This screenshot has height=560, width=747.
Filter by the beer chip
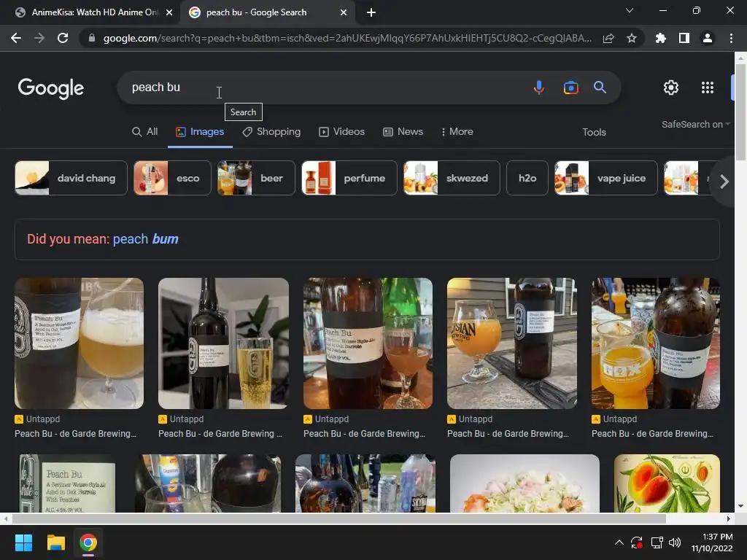click(256, 178)
